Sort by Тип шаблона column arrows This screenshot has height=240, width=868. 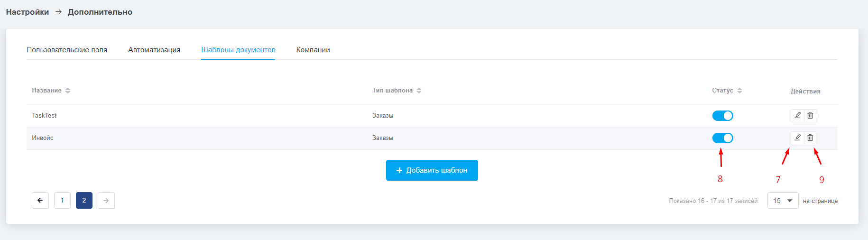419,91
